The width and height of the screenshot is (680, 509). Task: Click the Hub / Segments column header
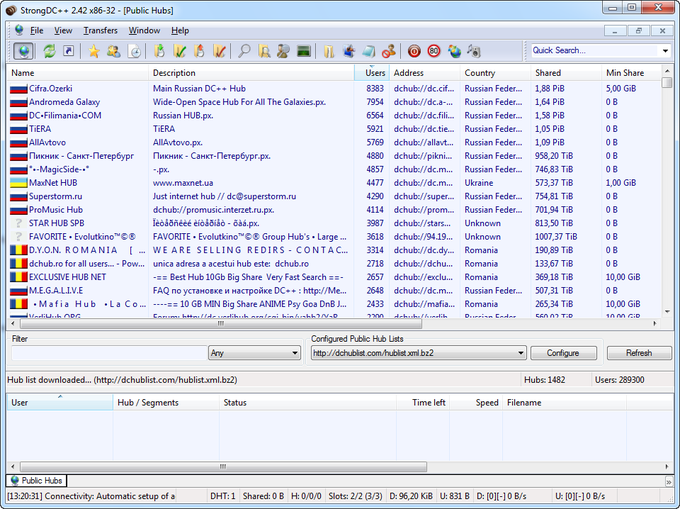pos(166,402)
